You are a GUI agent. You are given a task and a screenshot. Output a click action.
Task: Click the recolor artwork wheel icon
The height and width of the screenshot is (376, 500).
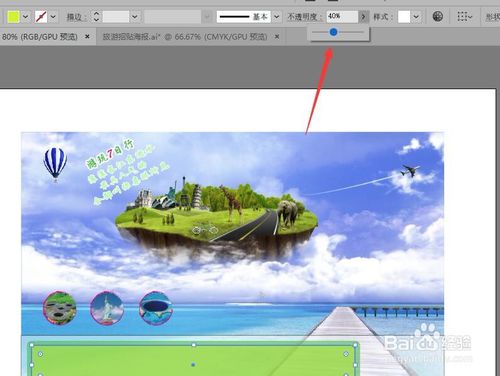point(438,16)
